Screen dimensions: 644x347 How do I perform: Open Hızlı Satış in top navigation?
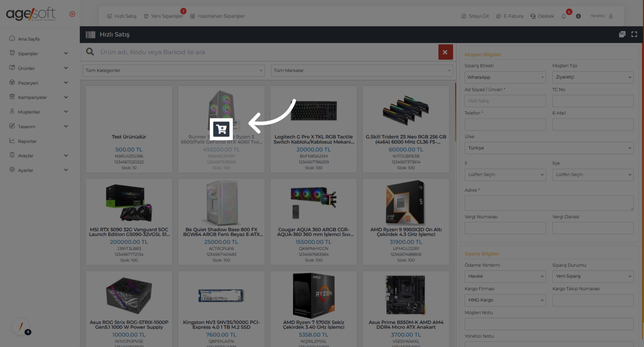click(122, 16)
